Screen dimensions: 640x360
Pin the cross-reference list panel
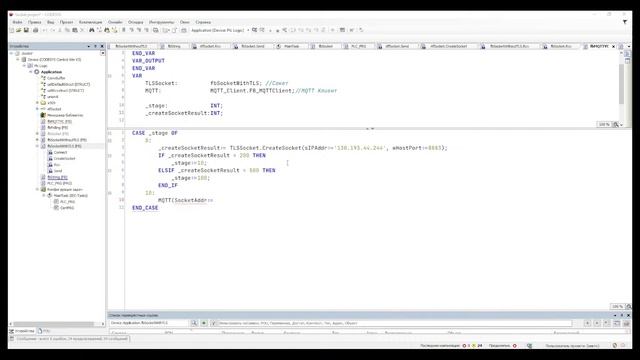coord(622,315)
